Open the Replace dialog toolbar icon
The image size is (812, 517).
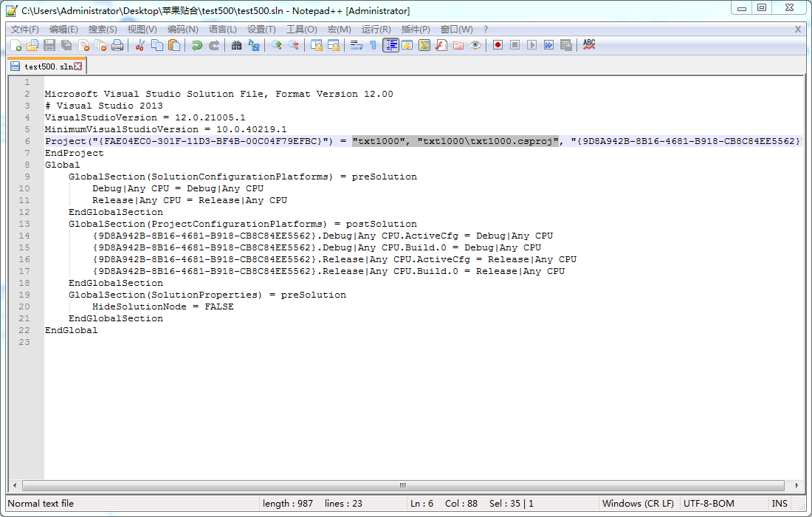(254, 45)
